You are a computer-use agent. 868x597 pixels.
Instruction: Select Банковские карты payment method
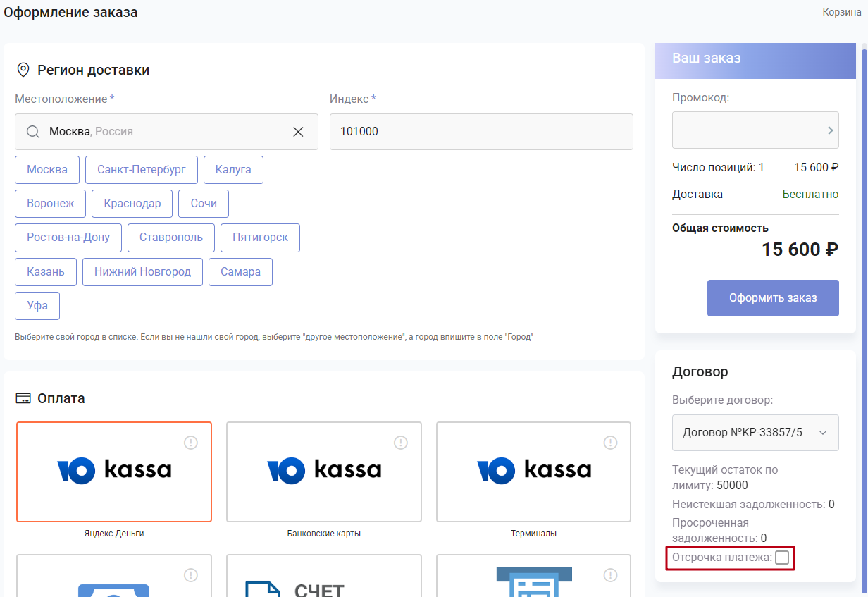(x=324, y=472)
